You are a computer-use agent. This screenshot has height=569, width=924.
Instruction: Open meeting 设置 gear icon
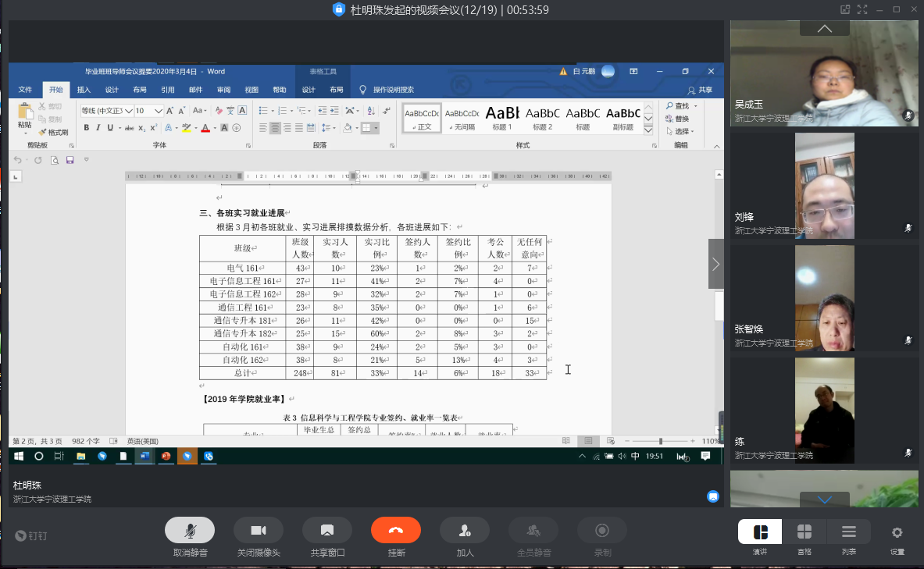point(897,532)
